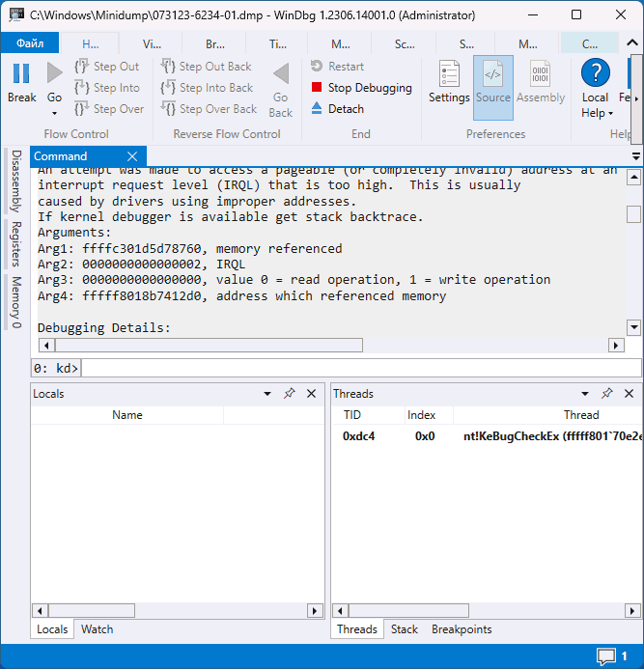Collapse the ribbon with the chevron
Screen dimensions: 644x669
632,43
